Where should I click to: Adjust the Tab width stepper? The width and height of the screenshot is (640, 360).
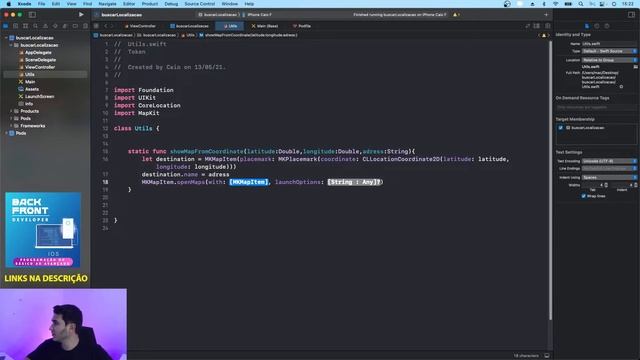606,185
